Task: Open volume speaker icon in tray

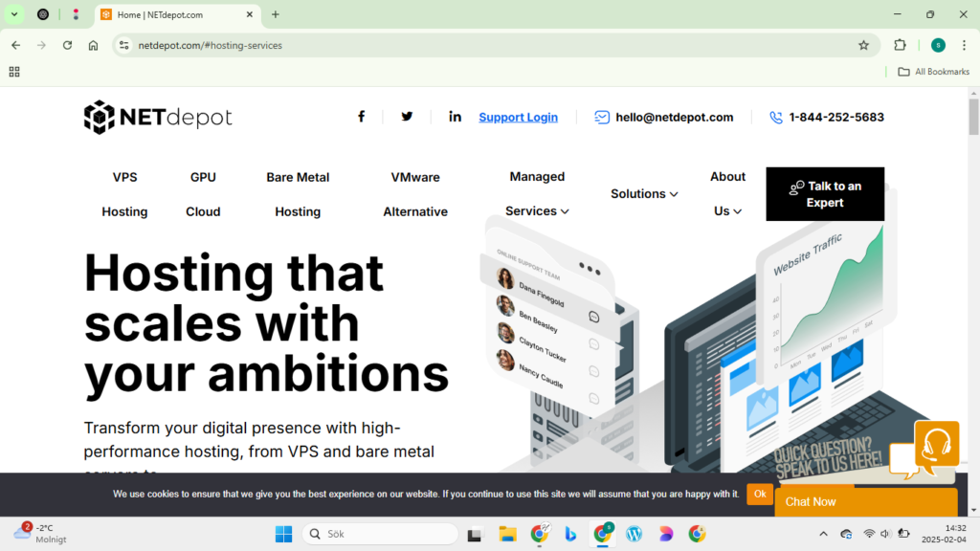Action: point(885,534)
